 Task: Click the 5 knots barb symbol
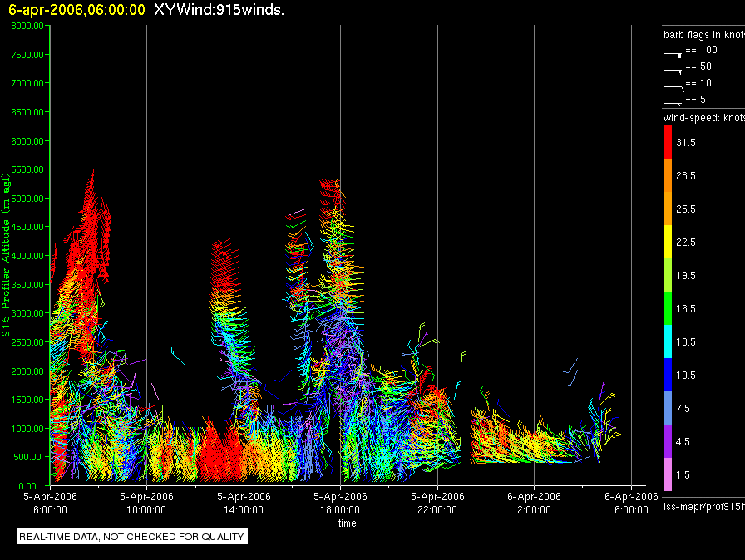(x=673, y=102)
